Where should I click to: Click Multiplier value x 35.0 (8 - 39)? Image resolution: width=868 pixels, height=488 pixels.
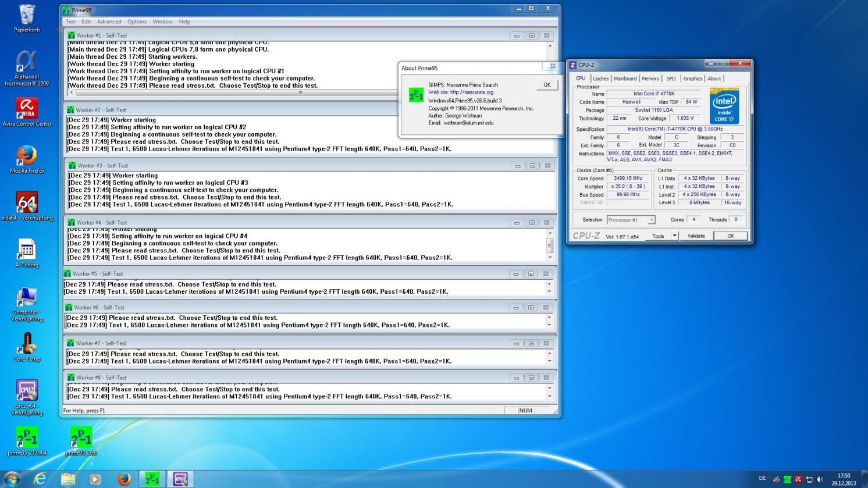coord(628,187)
